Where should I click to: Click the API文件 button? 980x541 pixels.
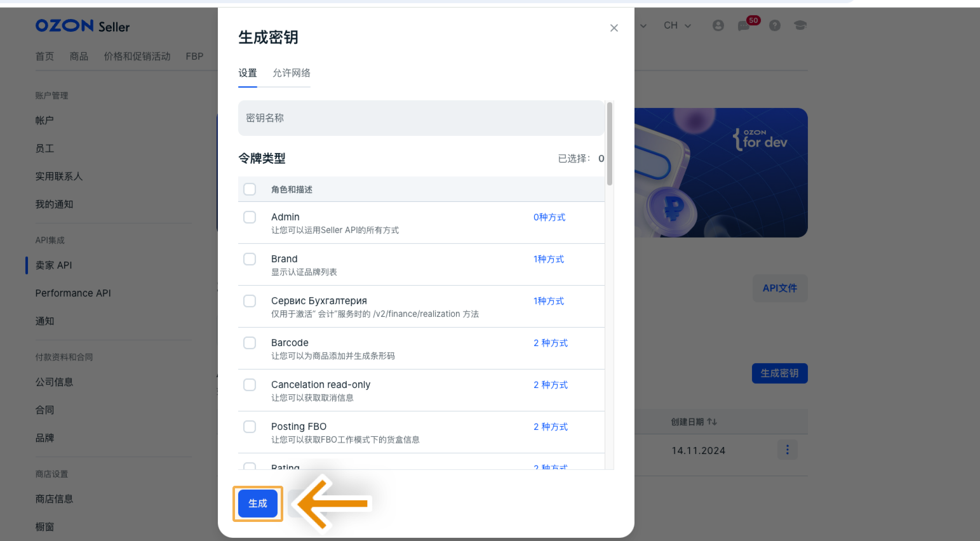[x=780, y=288]
